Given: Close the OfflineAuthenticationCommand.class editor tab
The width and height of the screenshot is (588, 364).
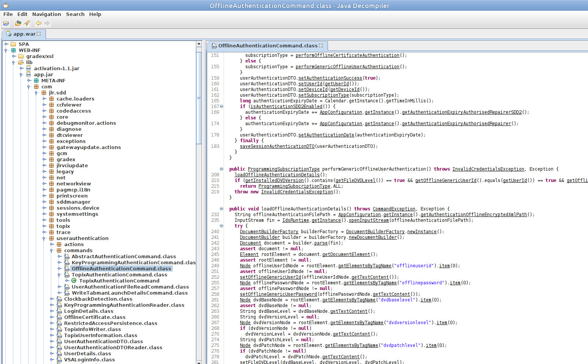Looking at the screenshot, I should coord(321,45).
